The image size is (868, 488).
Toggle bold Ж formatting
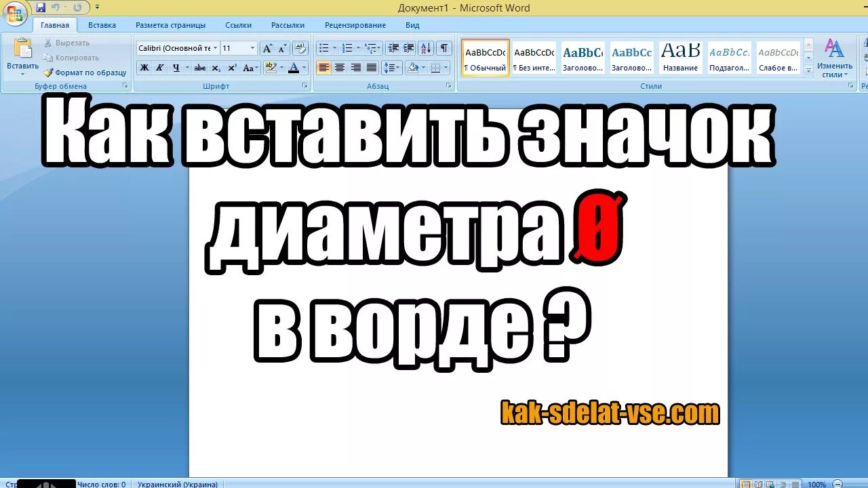pos(144,68)
